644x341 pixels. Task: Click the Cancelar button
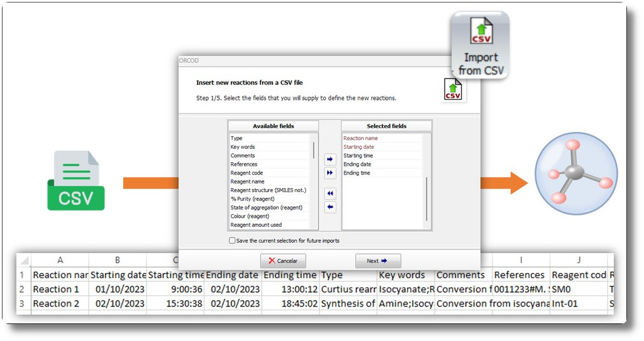coord(283,261)
